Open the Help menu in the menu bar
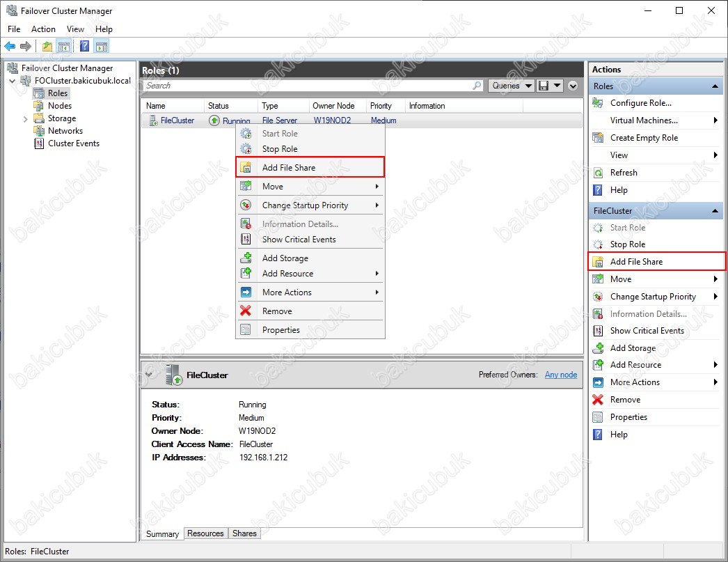Image resolution: width=728 pixels, height=562 pixels. (104, 29)
